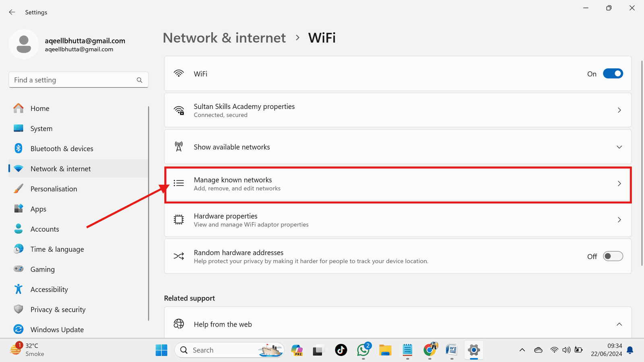Open Hardware properties with its chevron

click(619, 220)
